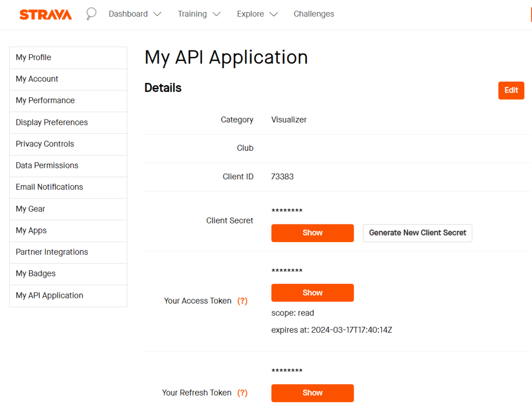Expand the Dashboard dropdown menu
Image resolution: width=532 pixels, height=408 pixels.
coord(135,14)
